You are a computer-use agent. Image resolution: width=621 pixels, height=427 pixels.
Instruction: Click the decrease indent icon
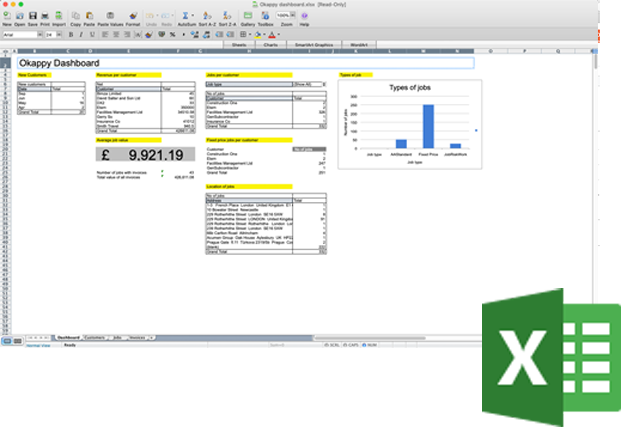click(219, 35)
